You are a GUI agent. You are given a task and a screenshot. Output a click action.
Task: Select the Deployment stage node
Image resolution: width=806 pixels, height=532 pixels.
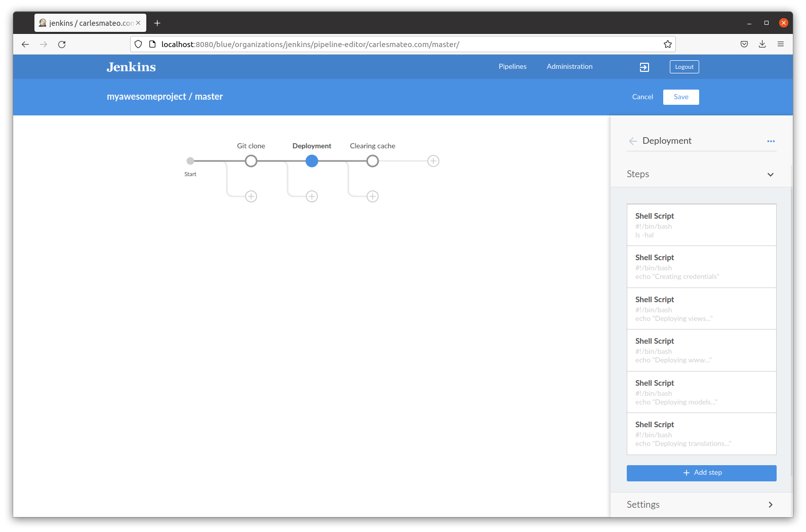[x=312, y=161]
